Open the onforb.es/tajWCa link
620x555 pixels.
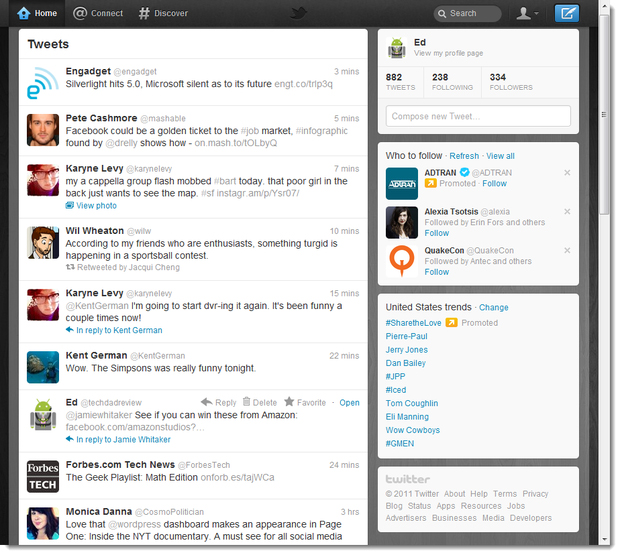(237, 478)
